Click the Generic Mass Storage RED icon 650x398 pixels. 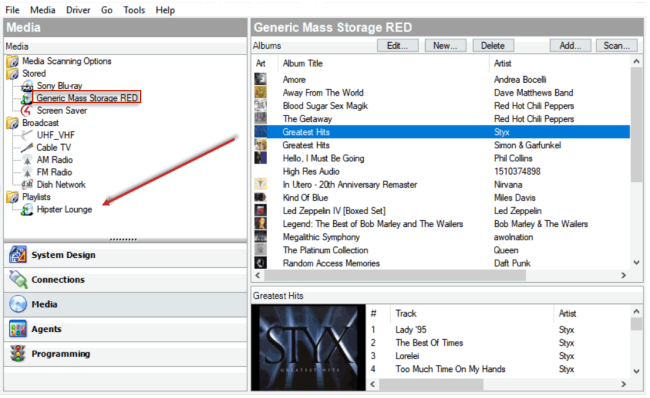27,98
